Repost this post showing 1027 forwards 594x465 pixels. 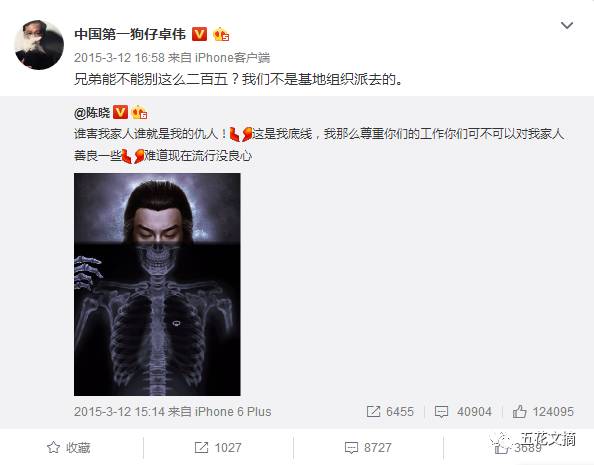tap(218, 448)
